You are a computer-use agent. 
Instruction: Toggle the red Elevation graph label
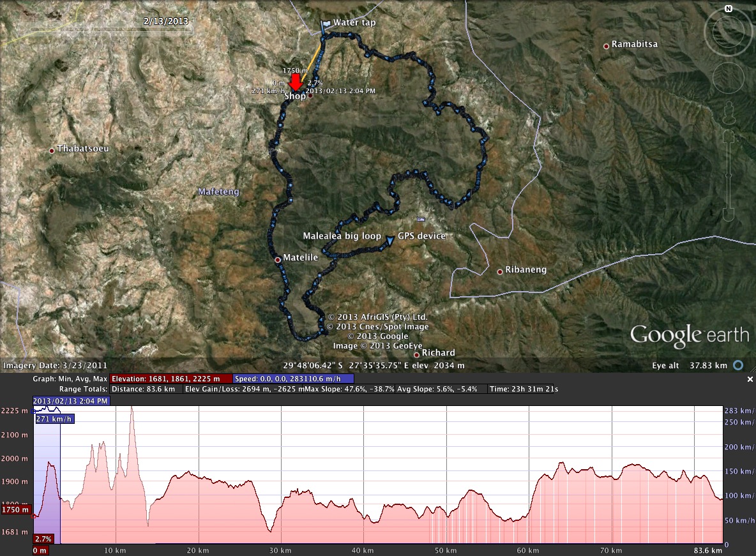tap(170, 379)
